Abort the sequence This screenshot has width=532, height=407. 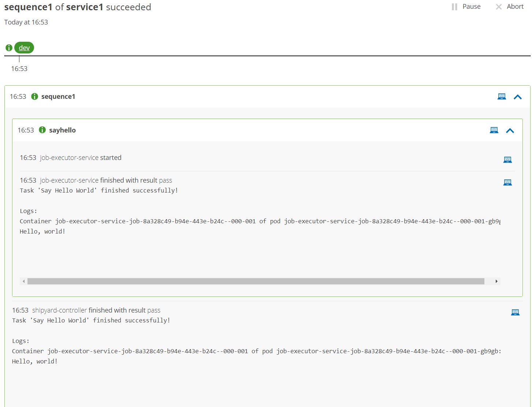510,7
